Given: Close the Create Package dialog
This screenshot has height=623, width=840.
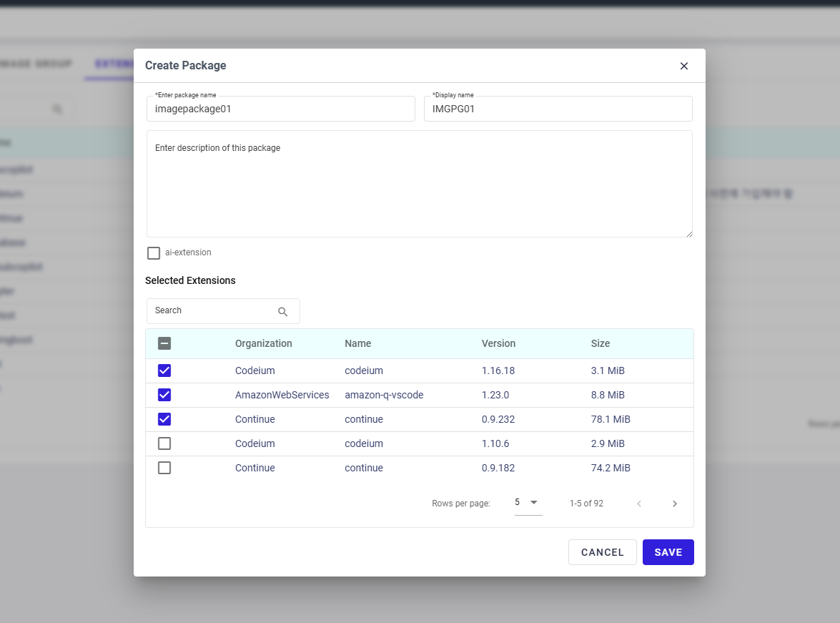Looking at the screenshot, I should point(683,66).
